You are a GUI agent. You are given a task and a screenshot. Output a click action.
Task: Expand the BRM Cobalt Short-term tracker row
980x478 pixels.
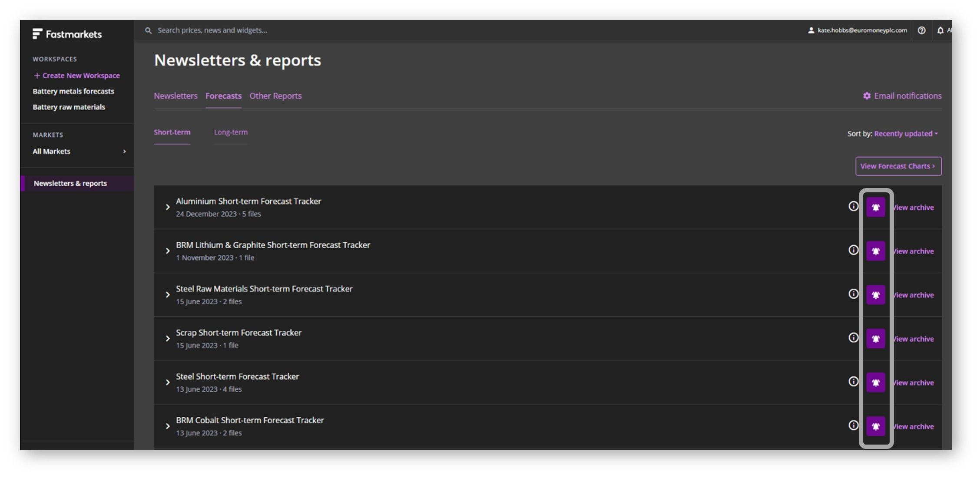168,426
